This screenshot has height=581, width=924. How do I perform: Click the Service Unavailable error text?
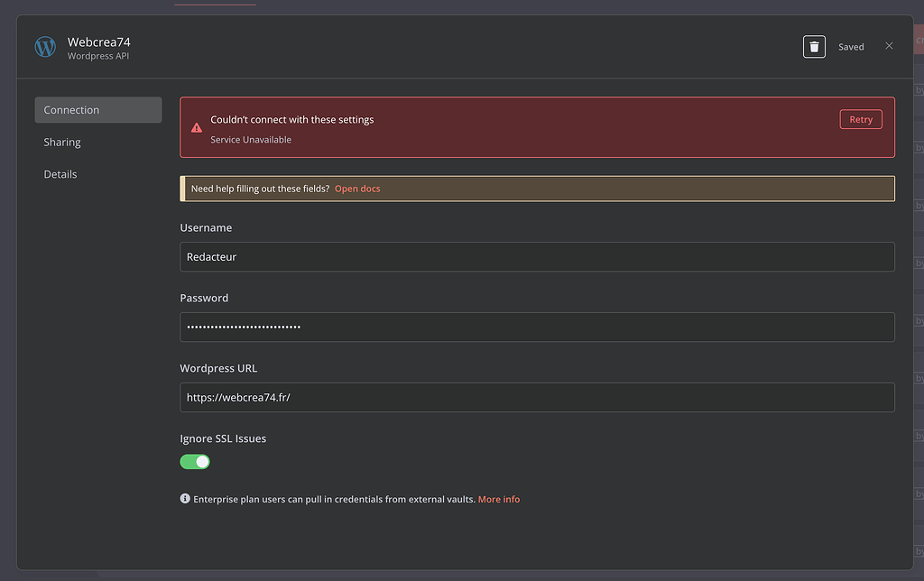pyautogui.click(x=251, y=140)
